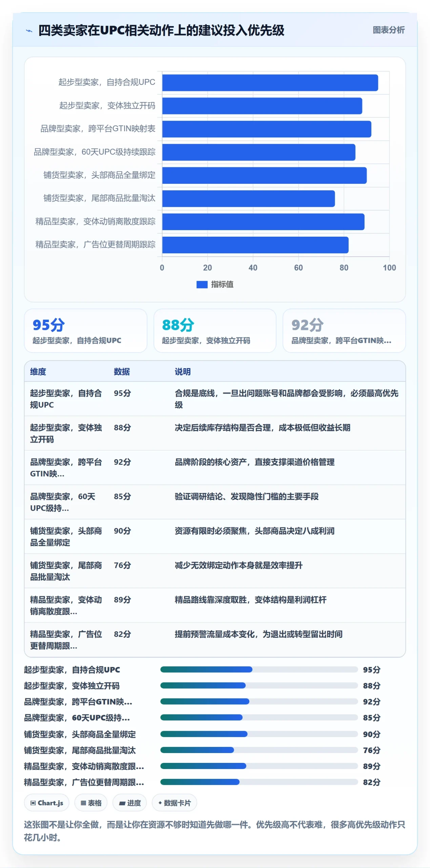Click the lightning icon beside the title
The width and height of the screenshot is (430, 868).
pos(29,31)
